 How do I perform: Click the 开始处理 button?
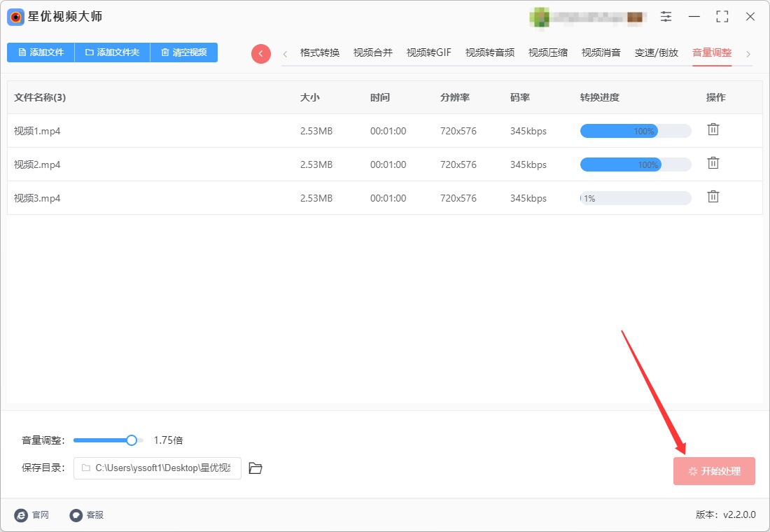click(714, 471)
